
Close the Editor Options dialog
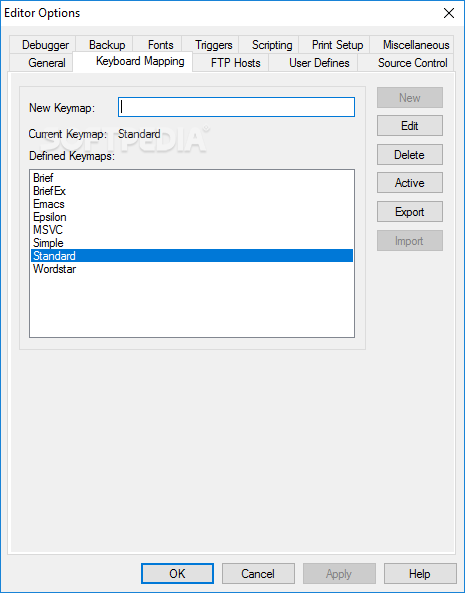(x=449, y=13)
